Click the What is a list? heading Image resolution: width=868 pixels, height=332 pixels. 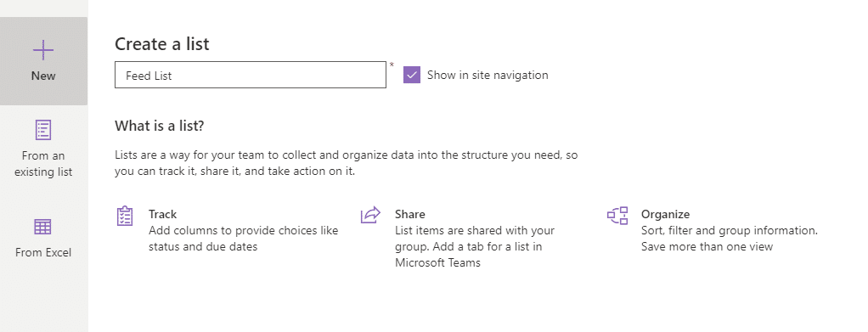160,127
